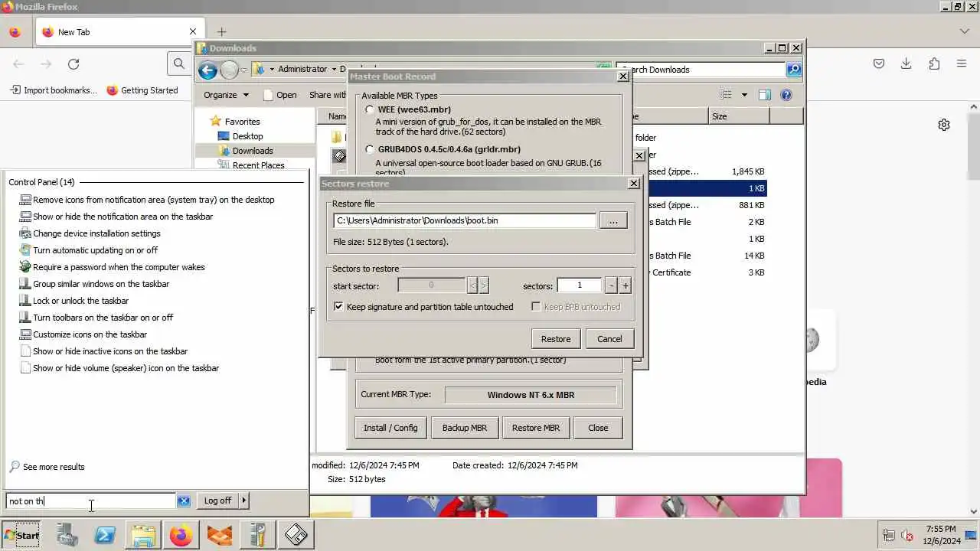Image resolution: width=980 pixels, height=551 pixels.
Task: Click the Search Downloads magnifier icon
Action: pyautogui.click(x=794, y=70)
